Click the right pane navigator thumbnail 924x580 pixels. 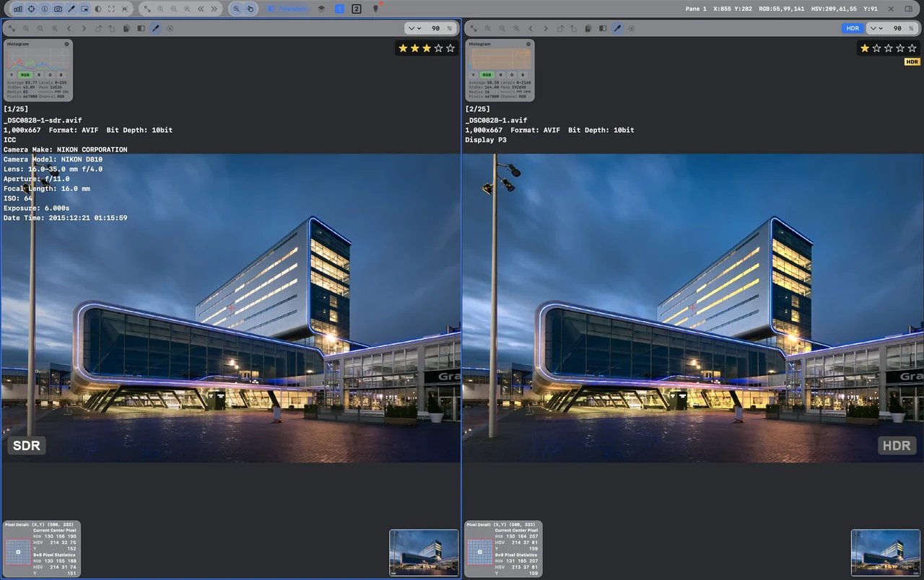886,553
